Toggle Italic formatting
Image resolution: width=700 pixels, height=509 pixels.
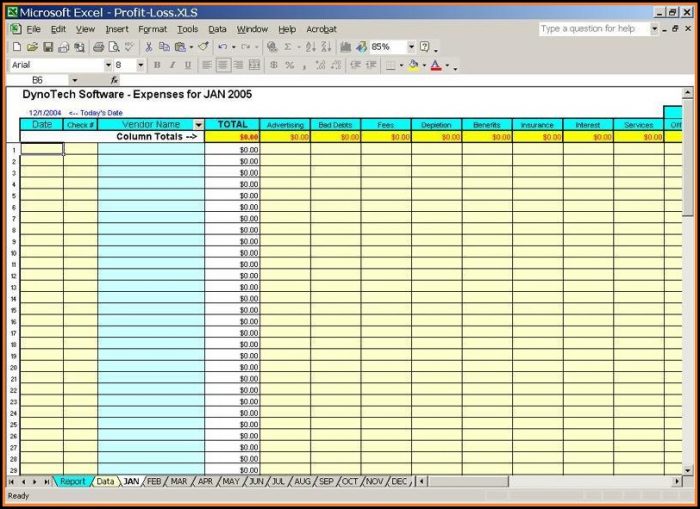[172, 65]
